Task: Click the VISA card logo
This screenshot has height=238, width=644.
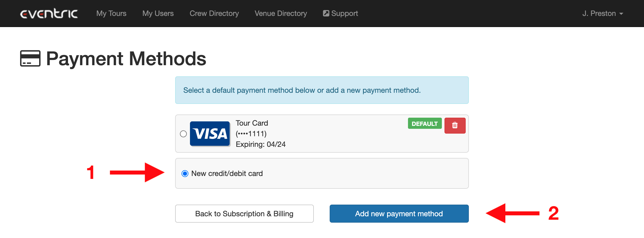Action: point(210,134)
